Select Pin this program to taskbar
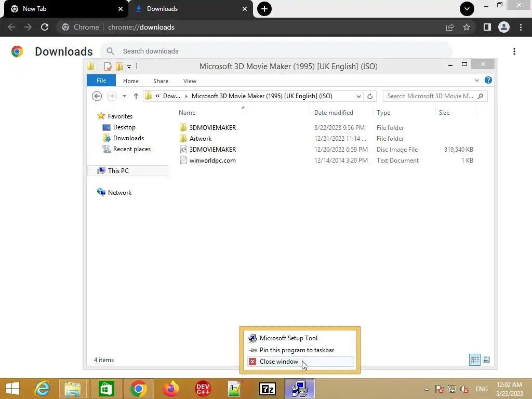This screenshot has width=532, height=399. [300, 350]
